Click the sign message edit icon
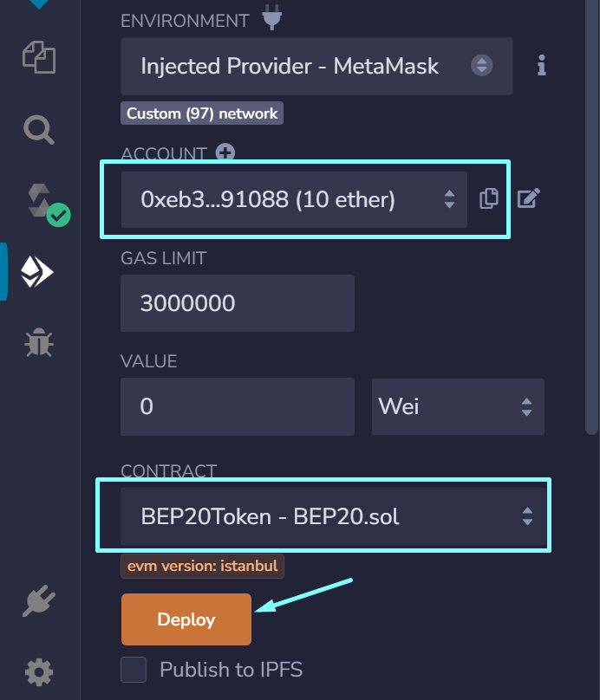 click(x=529, y=198)
